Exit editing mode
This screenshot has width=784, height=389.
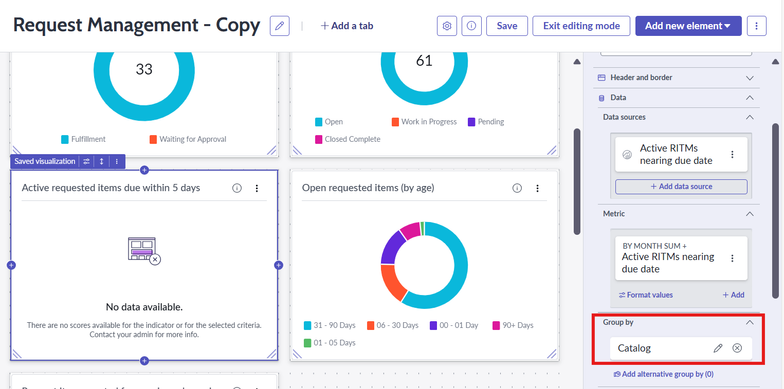click(582, 26)
